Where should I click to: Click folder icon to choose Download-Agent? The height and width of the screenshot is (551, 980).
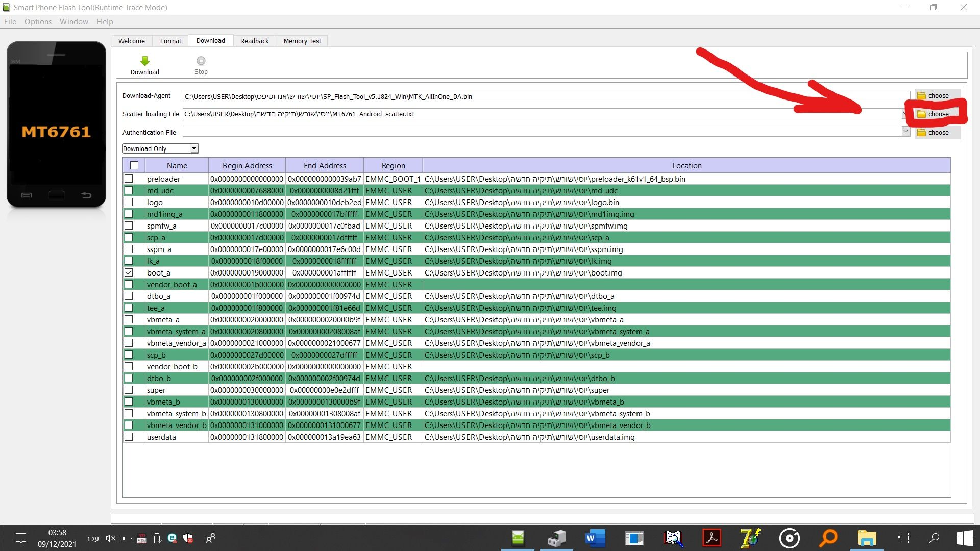(921, 96)
